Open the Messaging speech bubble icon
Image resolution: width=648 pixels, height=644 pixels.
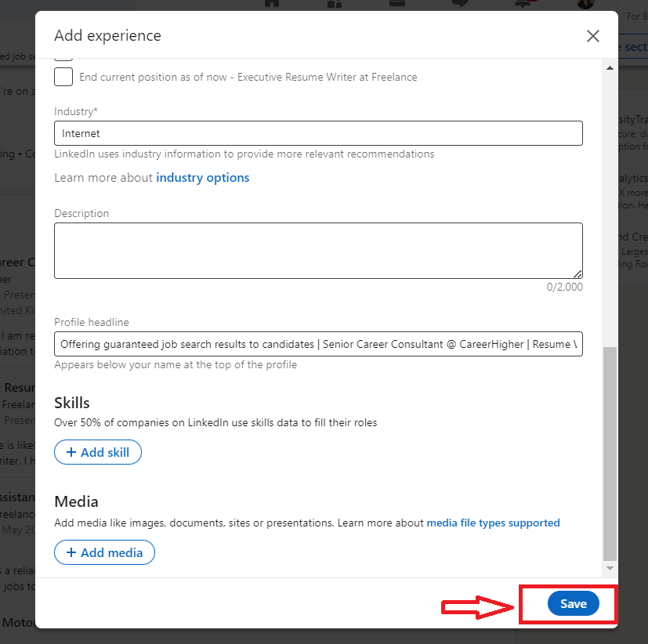(459, 4)
